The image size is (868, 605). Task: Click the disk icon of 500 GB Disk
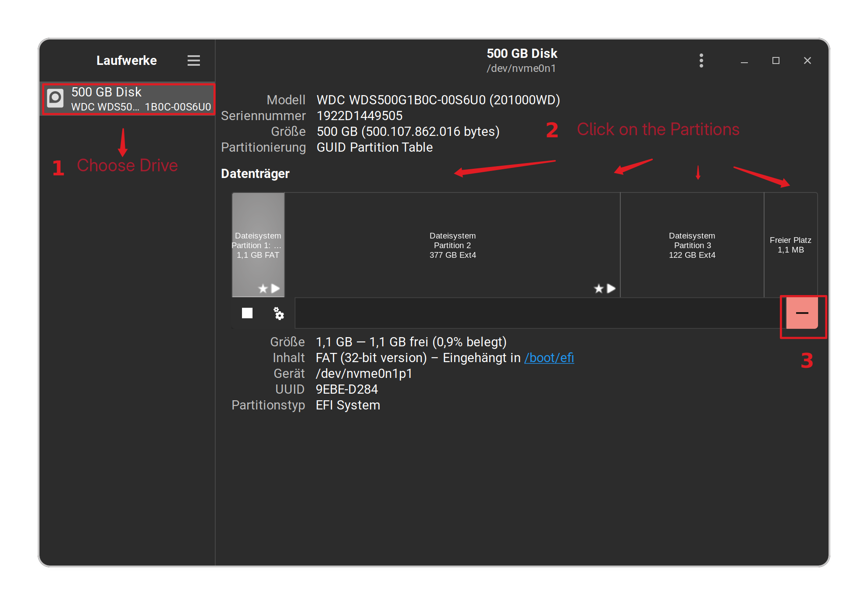point(56,98)
